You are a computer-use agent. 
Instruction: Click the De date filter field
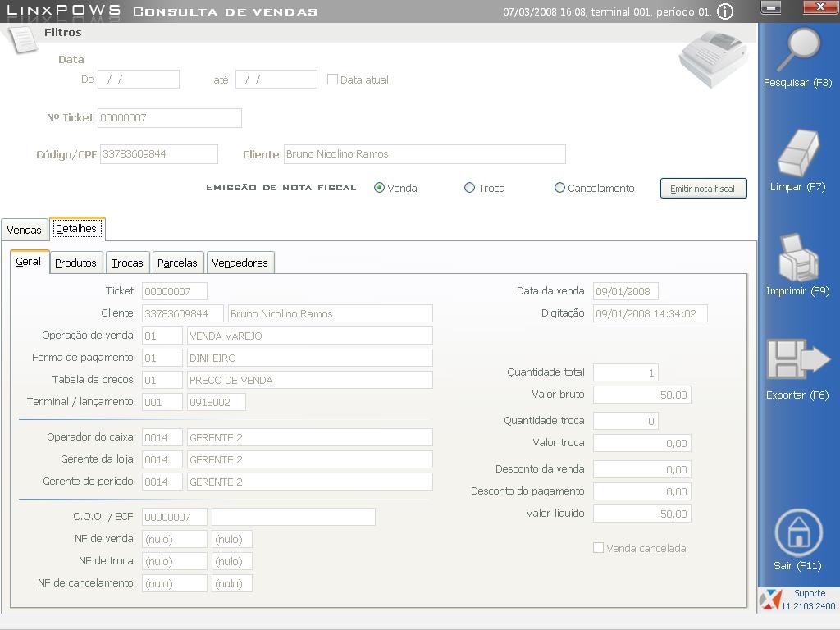coord(139,80)
